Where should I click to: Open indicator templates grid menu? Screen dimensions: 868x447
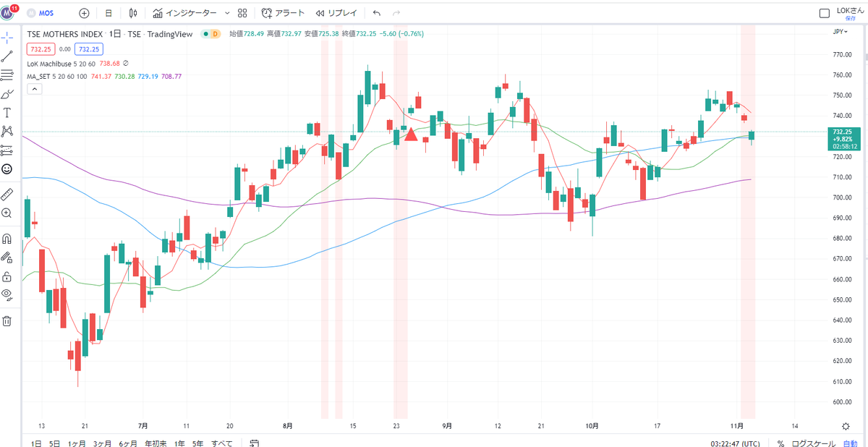point(242,13)
